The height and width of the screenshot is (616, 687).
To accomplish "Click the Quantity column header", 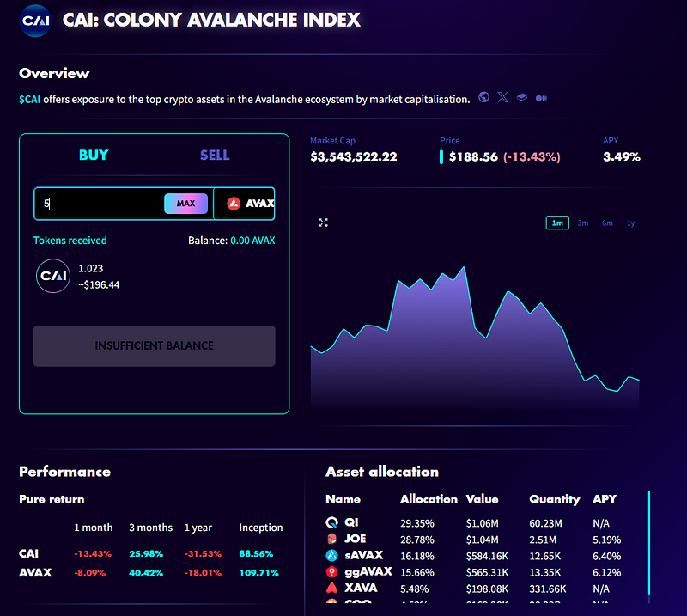I will 554,500.
